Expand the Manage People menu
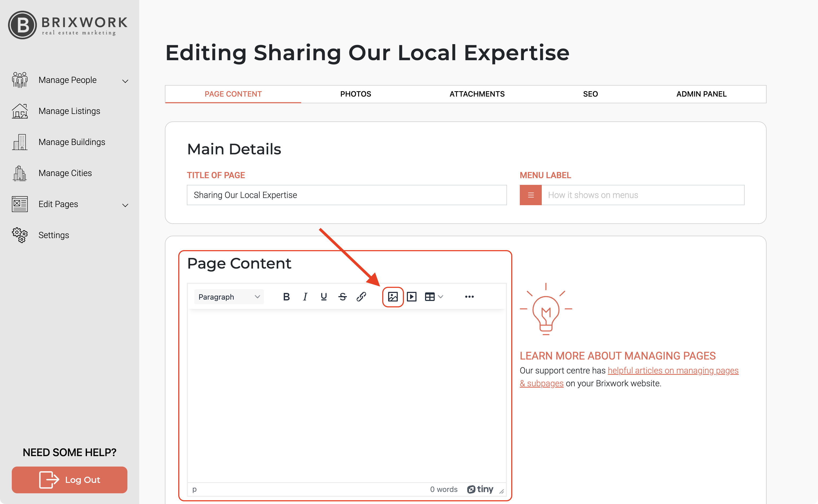The image size is (818, 504). [125, 81]
